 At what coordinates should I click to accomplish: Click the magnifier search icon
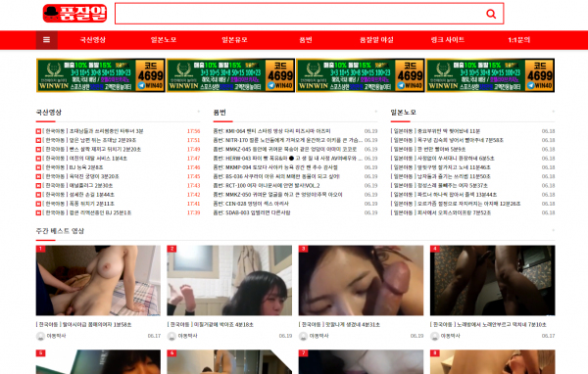pos(491,14)
